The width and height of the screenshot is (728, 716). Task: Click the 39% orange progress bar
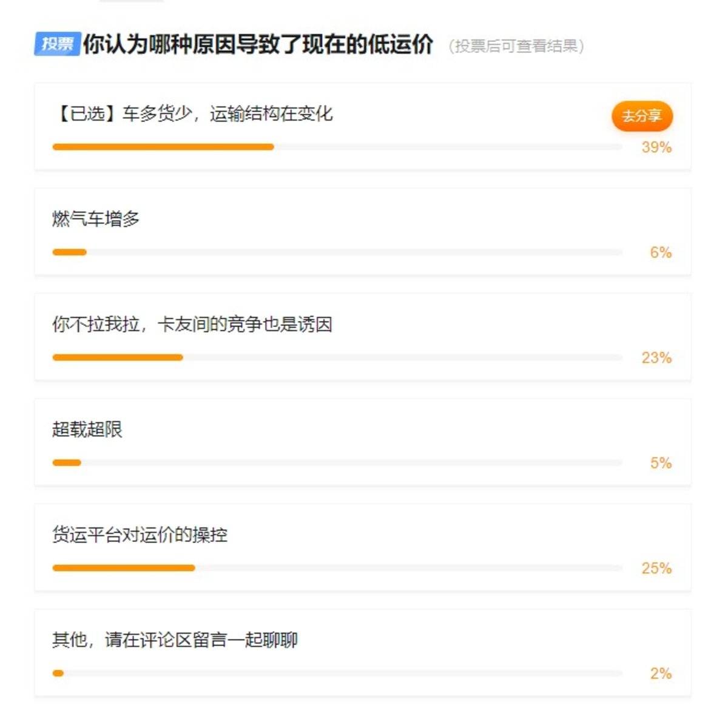[163, 147]
